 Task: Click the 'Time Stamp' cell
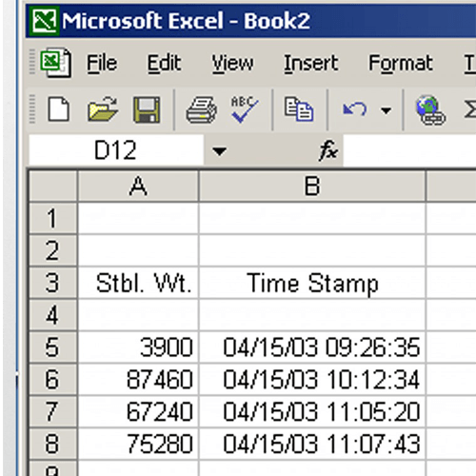click(x=312, y=283)
